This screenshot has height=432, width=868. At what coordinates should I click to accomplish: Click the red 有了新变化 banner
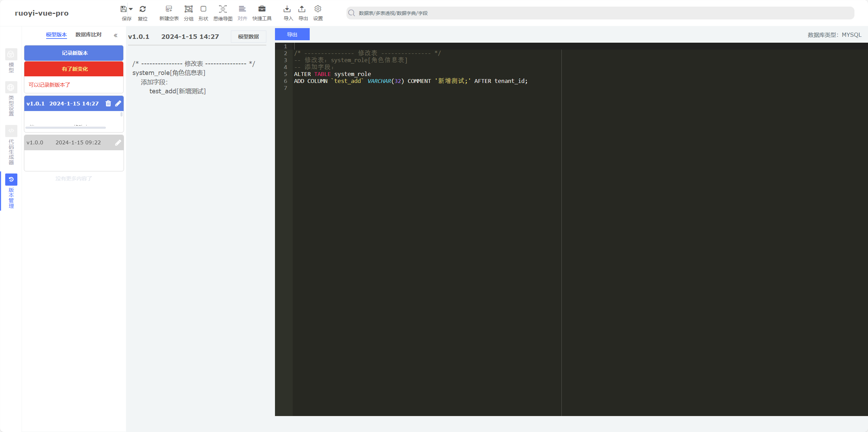[74, 69]
